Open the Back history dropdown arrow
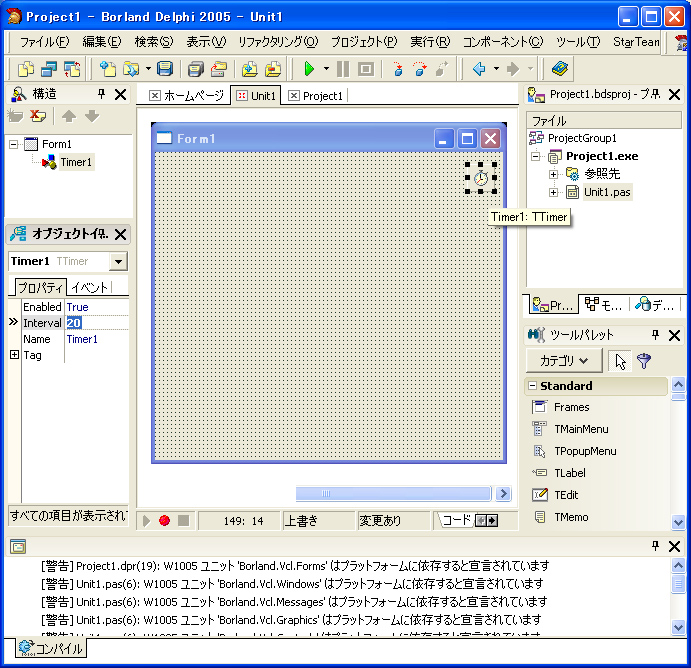The width and height of the screenshot is (691, 668). tap(496, 69)
